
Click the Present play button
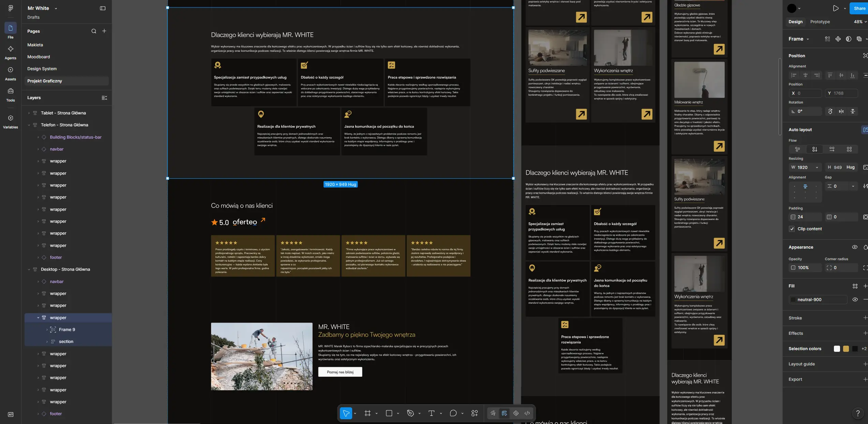click(836, 8)
